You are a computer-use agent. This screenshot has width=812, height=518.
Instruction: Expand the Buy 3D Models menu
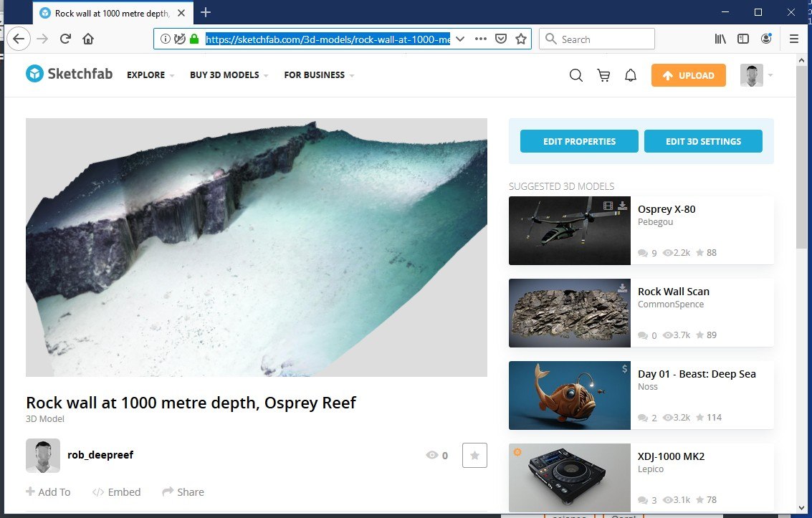click(229, 75)
